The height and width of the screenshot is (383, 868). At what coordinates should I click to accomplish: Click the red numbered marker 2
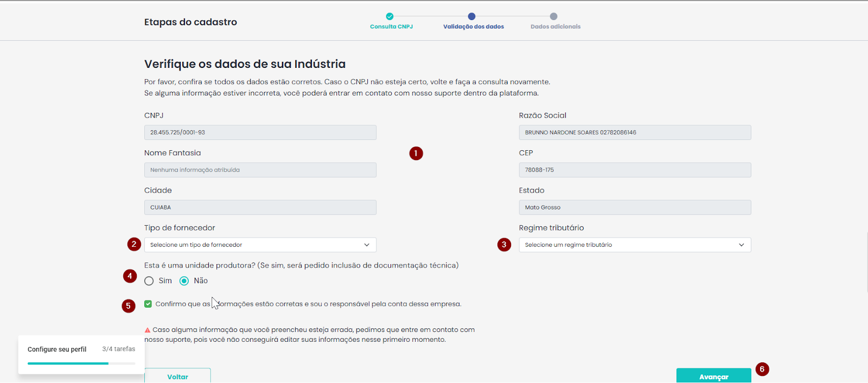coord(134,244)
